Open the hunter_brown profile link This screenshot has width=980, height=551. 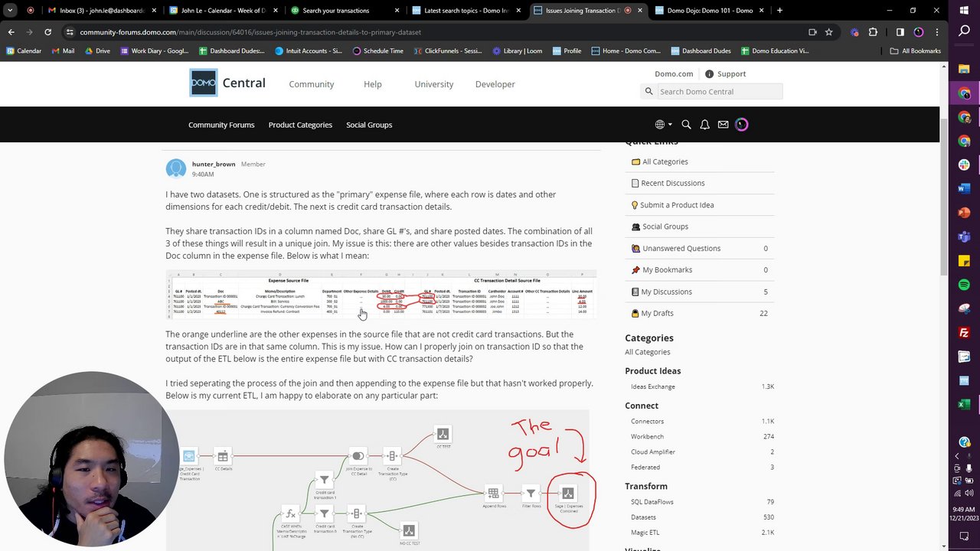tap(214, 165)
